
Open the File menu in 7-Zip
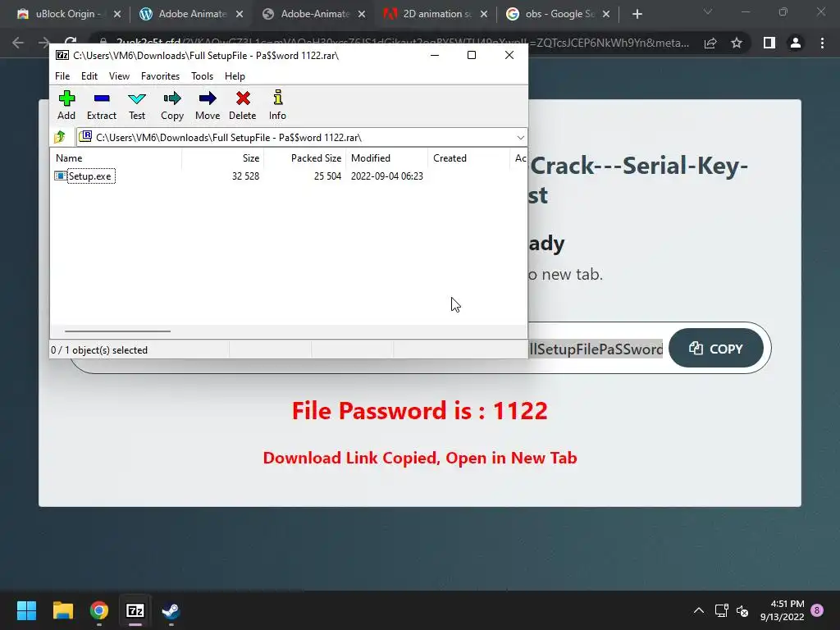tap(62, 76)
